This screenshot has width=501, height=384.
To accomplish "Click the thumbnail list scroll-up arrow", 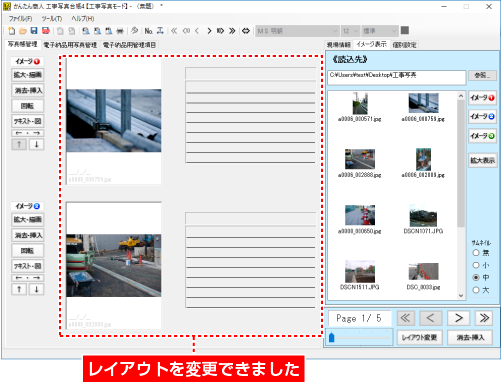I will tap(461, 96).
